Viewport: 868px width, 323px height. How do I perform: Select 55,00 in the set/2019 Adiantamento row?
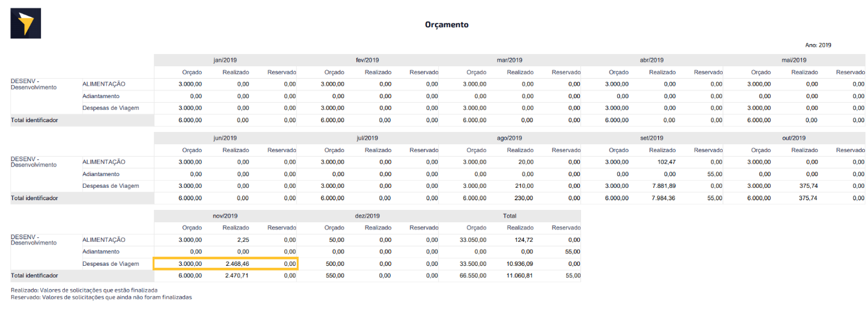pyautogui.click(x=715, y=174)
